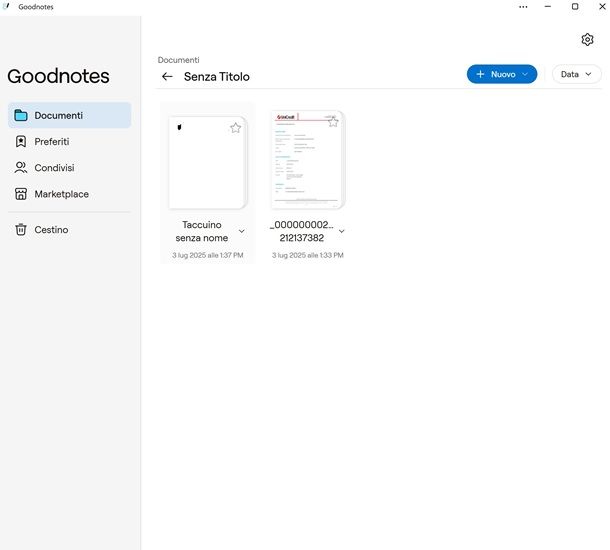Click the Documenti breadcrumb link

click(x=179, y=60)
